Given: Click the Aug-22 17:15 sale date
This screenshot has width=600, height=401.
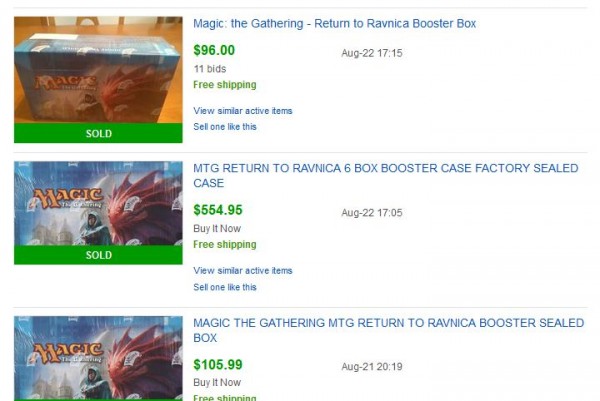Looking at the screenshot, I should pyautogui.click(x=371, y=53).
